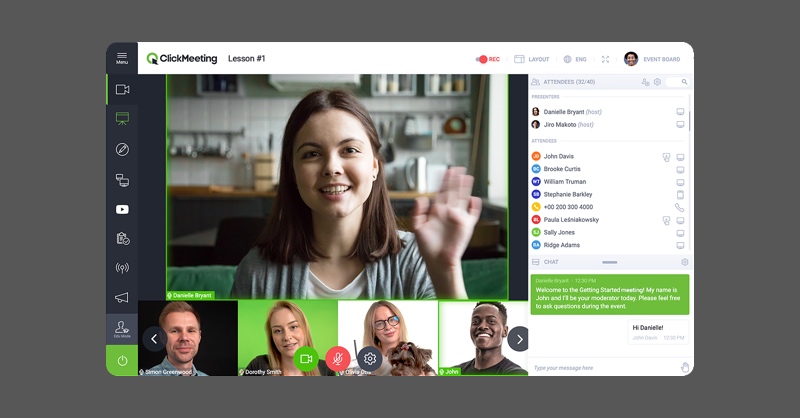Click the broadcast signal icon in the sidebar
This screenshot has height=418, width=800.
(x=122, y=268)
